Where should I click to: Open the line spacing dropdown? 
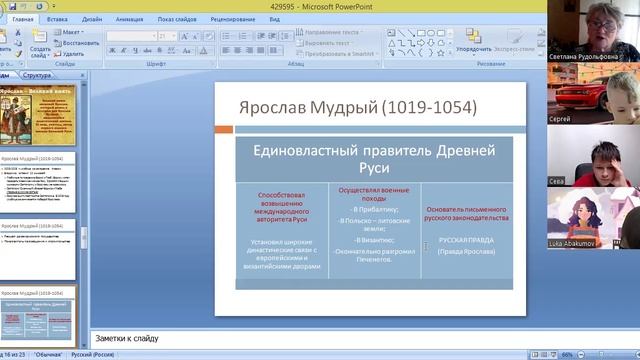(286, 36)
